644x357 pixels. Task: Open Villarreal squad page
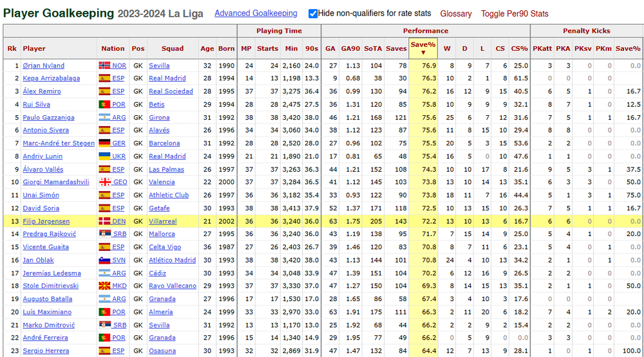click(163, 221)
